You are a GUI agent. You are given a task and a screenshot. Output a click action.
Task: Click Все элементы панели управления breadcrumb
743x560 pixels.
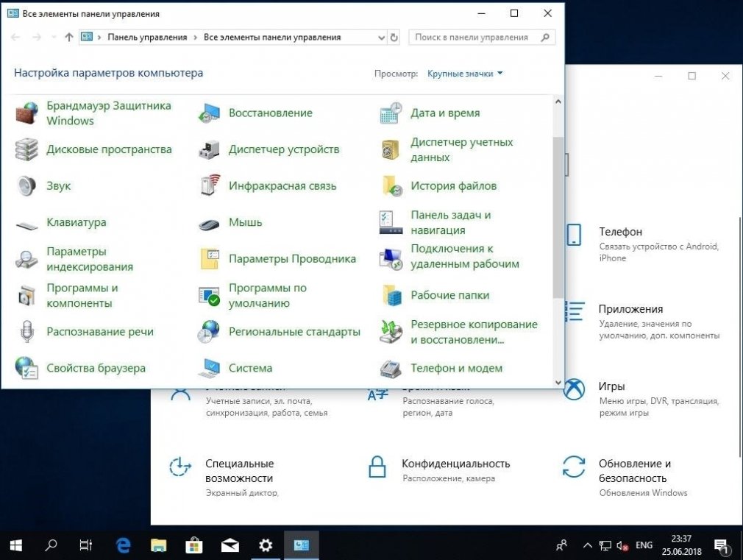(x=272, y=38)
